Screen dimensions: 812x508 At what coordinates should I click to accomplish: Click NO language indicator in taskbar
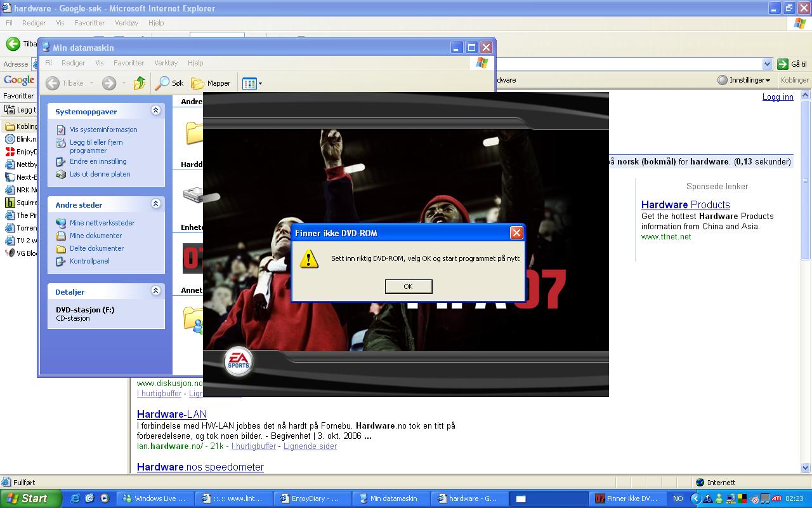(x=678, y=498)
